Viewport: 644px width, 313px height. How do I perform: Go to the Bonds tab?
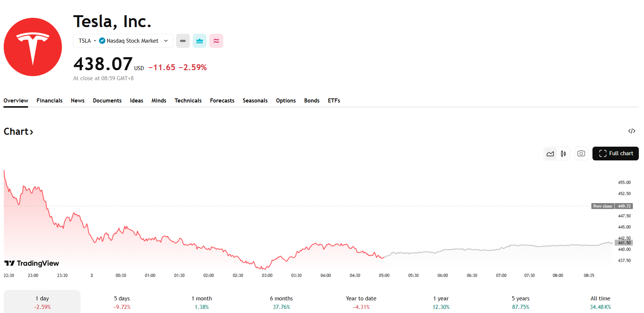pos(312,101)
